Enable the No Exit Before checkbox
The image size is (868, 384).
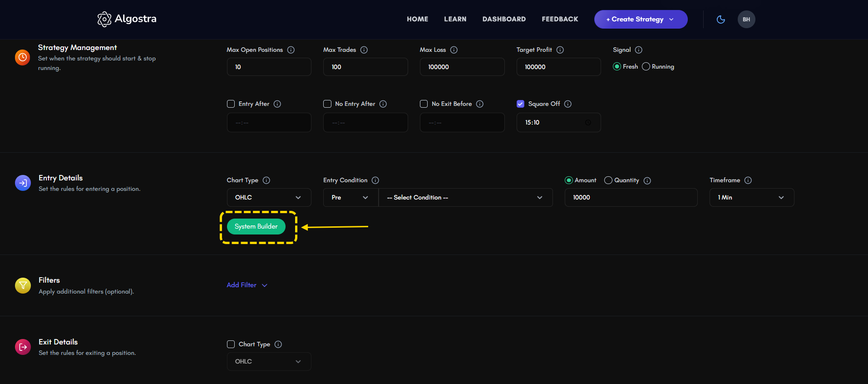tap(424, 104)
